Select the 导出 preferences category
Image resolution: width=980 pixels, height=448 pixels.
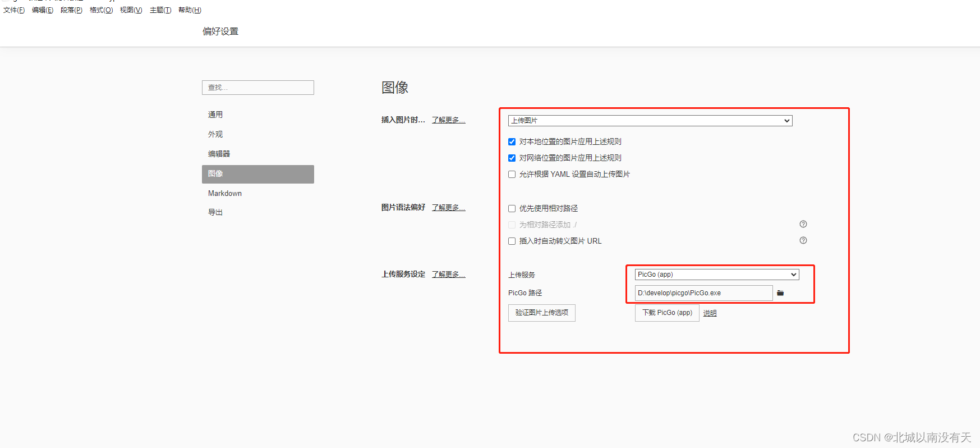[x=258, y=212]
